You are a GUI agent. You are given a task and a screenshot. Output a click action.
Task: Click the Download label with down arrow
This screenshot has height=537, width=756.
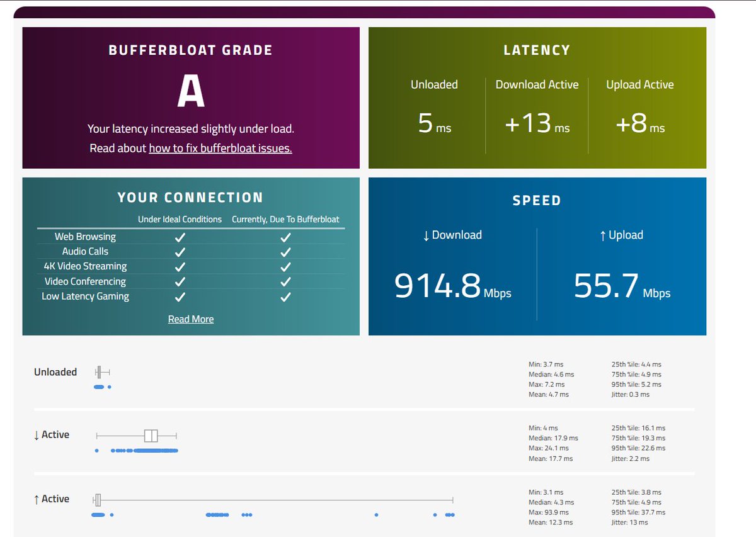[x=452, y=235]
